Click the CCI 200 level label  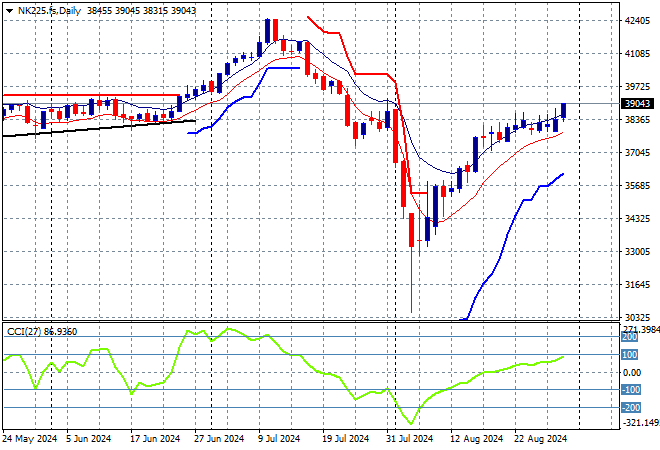coord(631,338)
